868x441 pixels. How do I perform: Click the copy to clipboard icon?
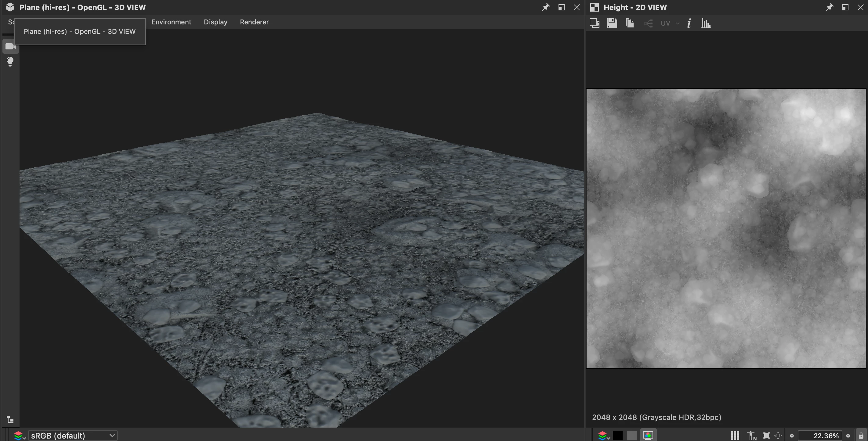[629, 23]
